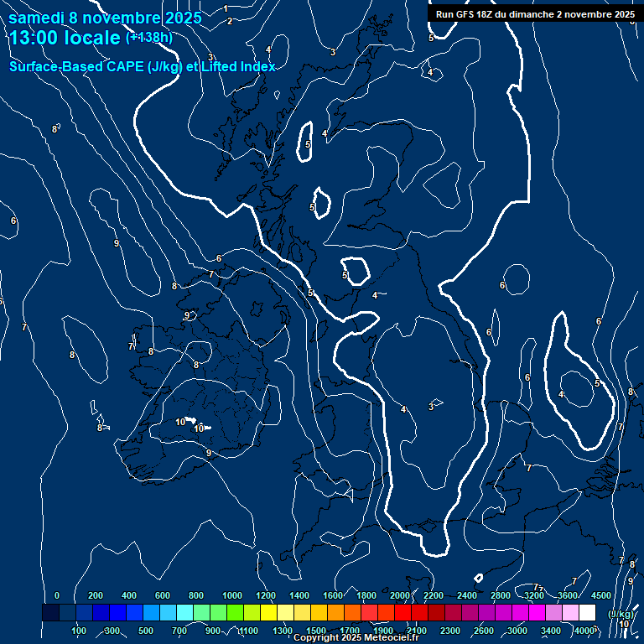Click the Run GFS 18Z header banner

[x=535, y=14]
